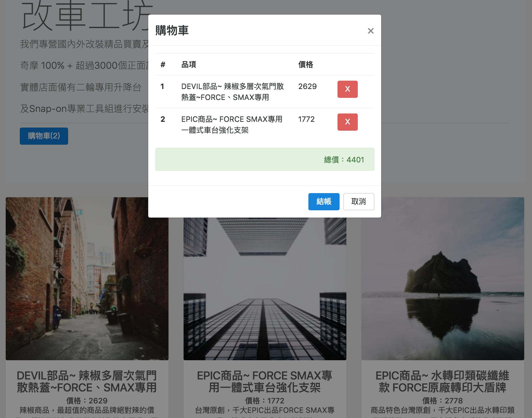Open the island rock product image
532x418 pixels.
pos(443,278)
